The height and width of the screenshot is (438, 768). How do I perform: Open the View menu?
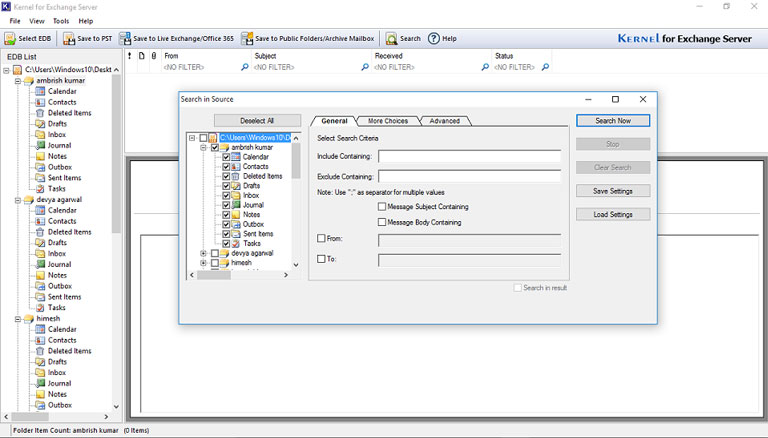click(x=37, y=21)
